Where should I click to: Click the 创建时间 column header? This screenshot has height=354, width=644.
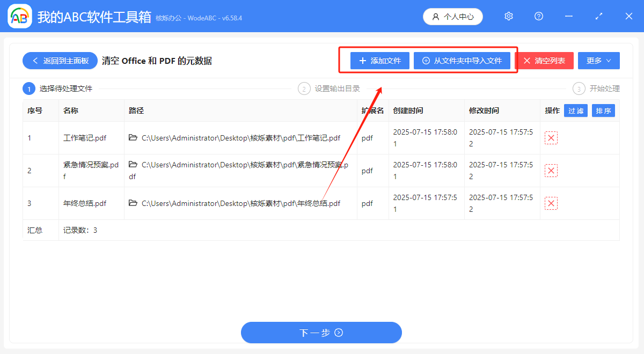[408, 110]
